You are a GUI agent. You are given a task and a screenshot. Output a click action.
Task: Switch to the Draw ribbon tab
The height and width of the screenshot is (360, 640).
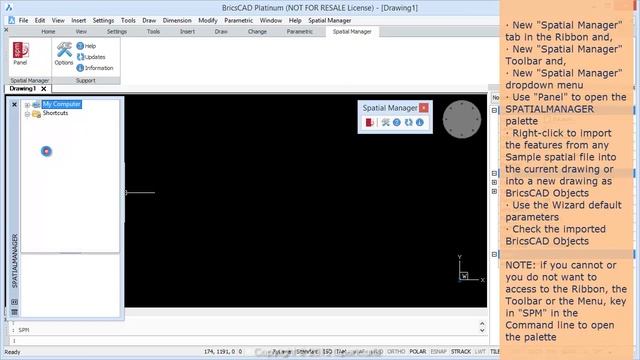221,31
